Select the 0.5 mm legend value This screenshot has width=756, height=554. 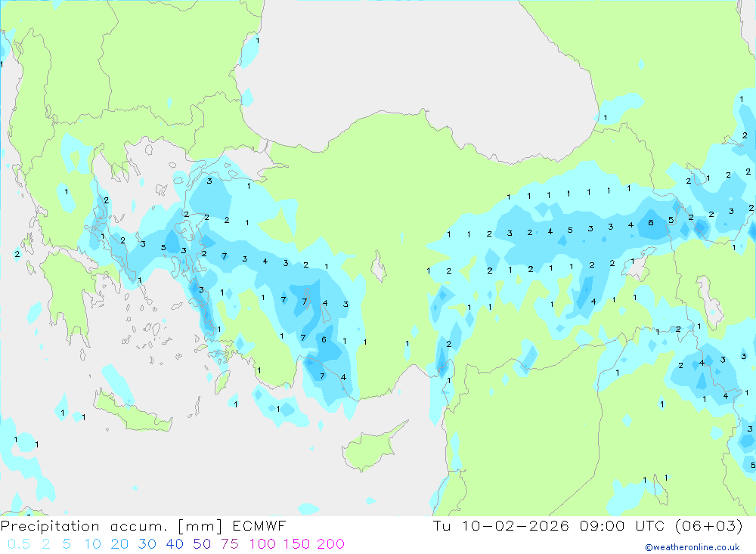pos(19,544)
